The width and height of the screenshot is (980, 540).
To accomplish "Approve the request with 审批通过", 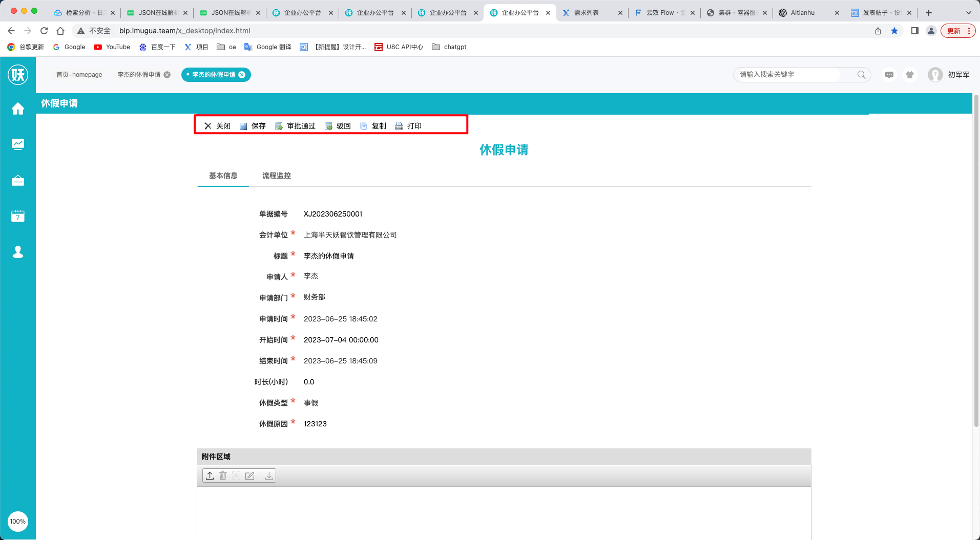I will coord(295,126).
